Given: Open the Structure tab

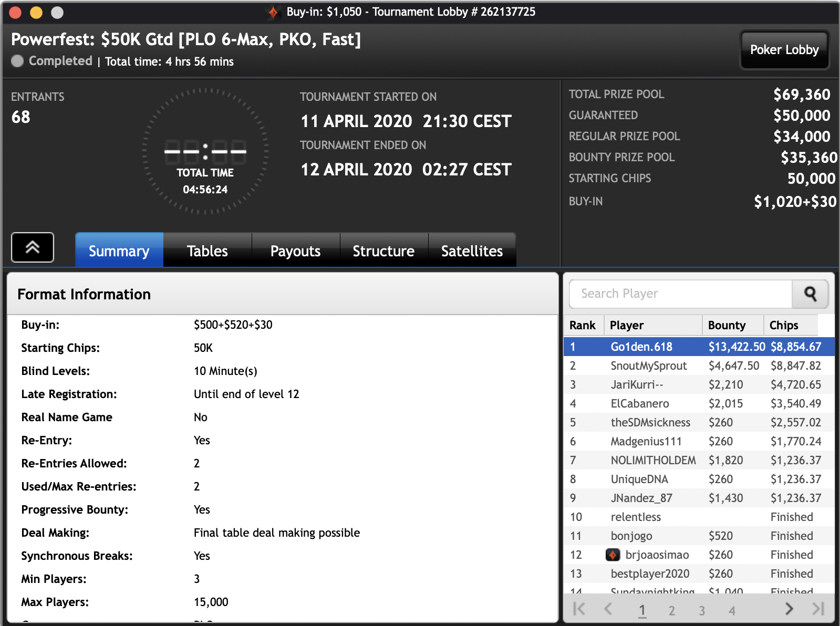Looking at the screenshot, I should pyautogui.click(x=383, y=251).
